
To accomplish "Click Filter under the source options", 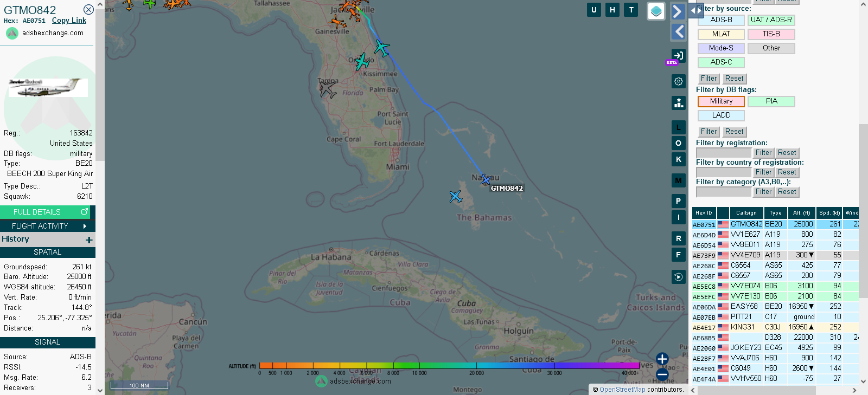I will pos(709,79).
